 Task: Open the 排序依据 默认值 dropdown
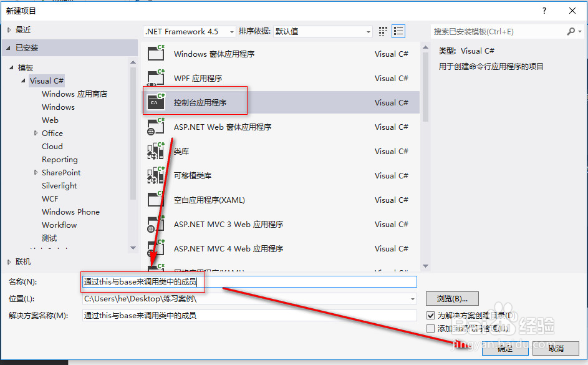click(323, 32)
